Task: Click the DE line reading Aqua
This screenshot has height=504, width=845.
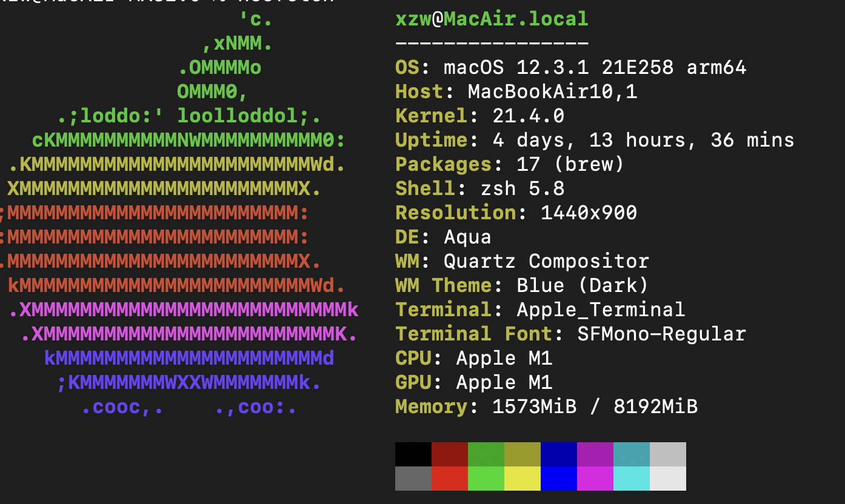Action: click(443, 237)
